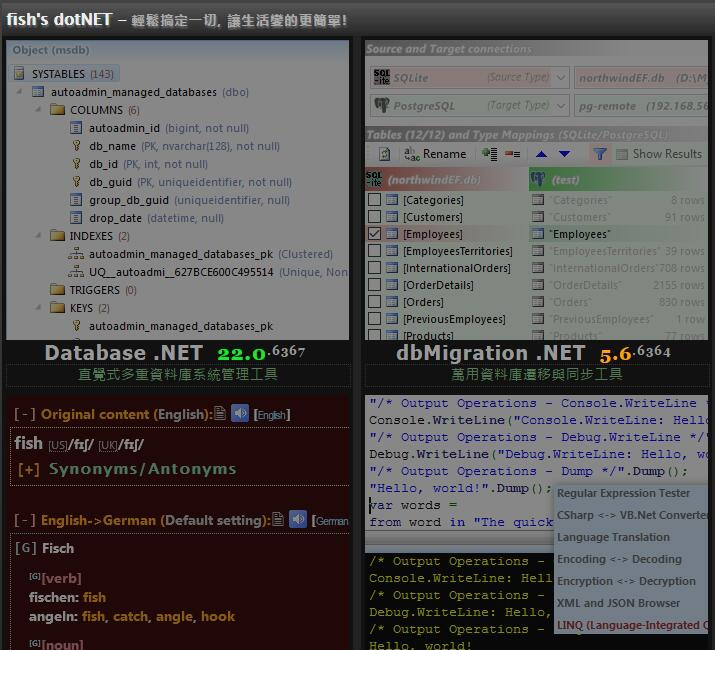This screenshot has height=676, width=715.
Task: Click the filter funnel icon
Action: pyautogui.click(x=600, y=154)
